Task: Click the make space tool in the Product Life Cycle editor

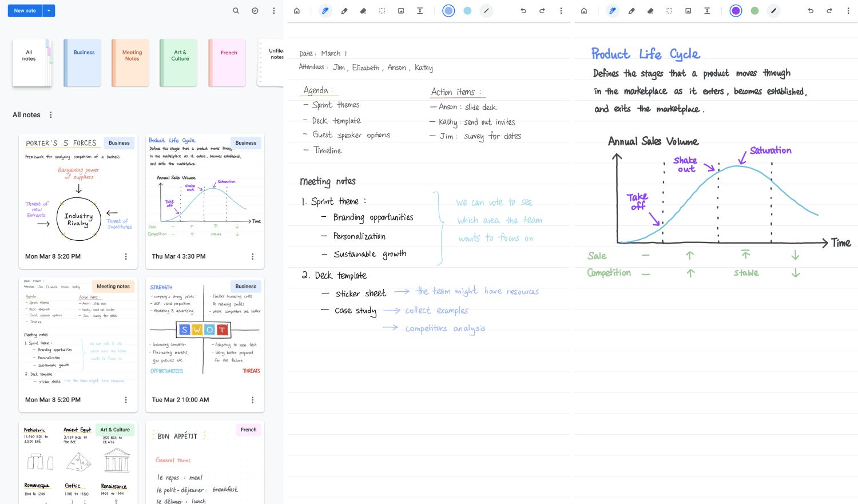Action: click(x=707, y=11)
